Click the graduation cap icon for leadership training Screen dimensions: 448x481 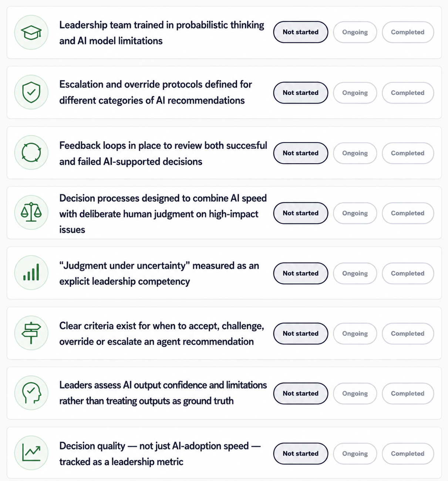pos(31,33)
